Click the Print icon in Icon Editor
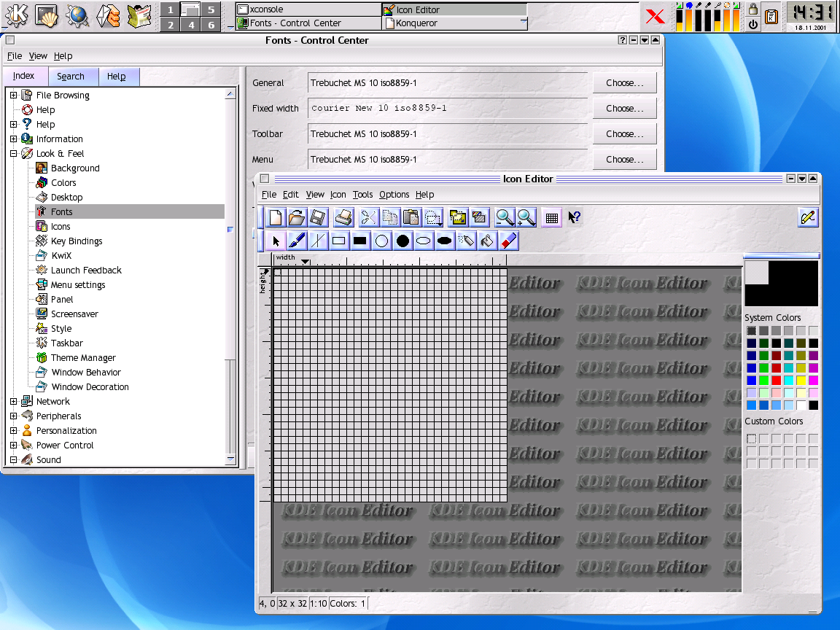This screenshot has height=630, width=840. point(343,217)
